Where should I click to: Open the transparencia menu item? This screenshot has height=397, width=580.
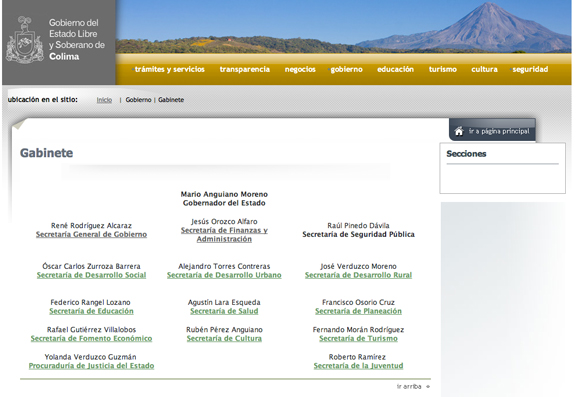pyautogui.click(x=245, y=69)
